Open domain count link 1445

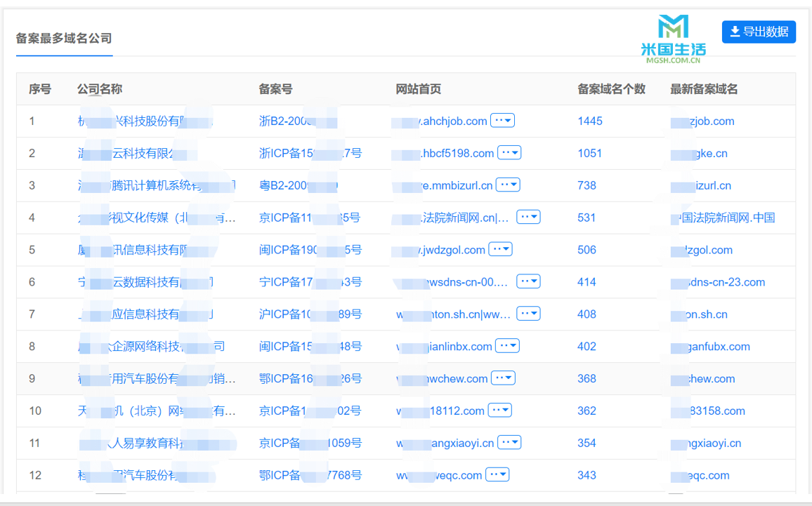pyautogui.click(x=590, y=121)
